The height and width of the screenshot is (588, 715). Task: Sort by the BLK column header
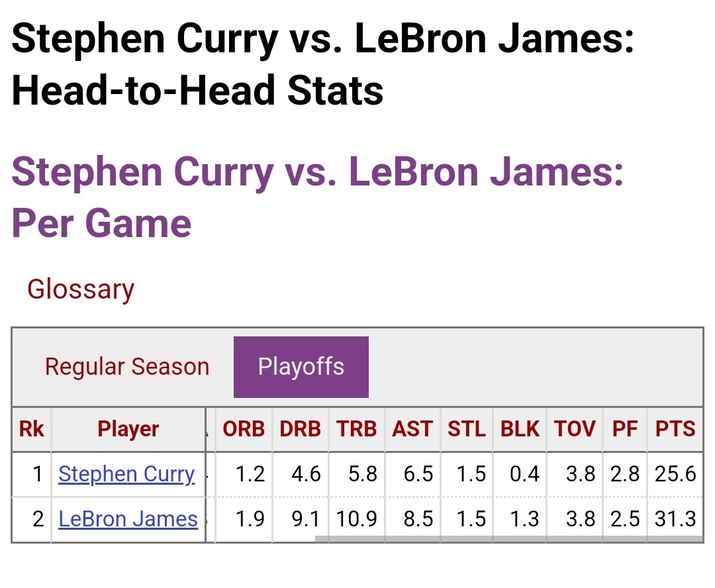pyautogui.click(x=520, y=429)
